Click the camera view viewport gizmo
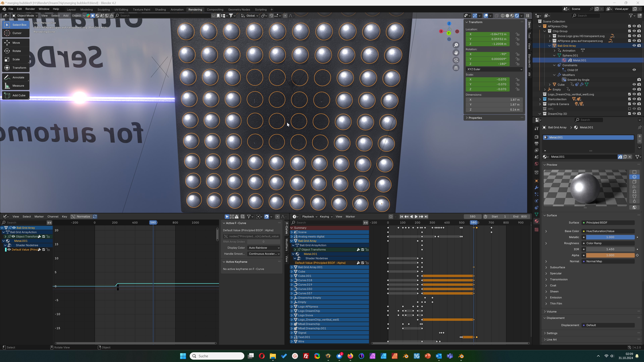 click(x=456, y=60)
